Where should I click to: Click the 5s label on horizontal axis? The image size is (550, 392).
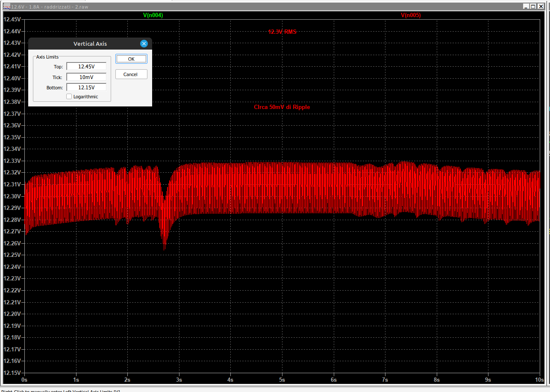282,380
